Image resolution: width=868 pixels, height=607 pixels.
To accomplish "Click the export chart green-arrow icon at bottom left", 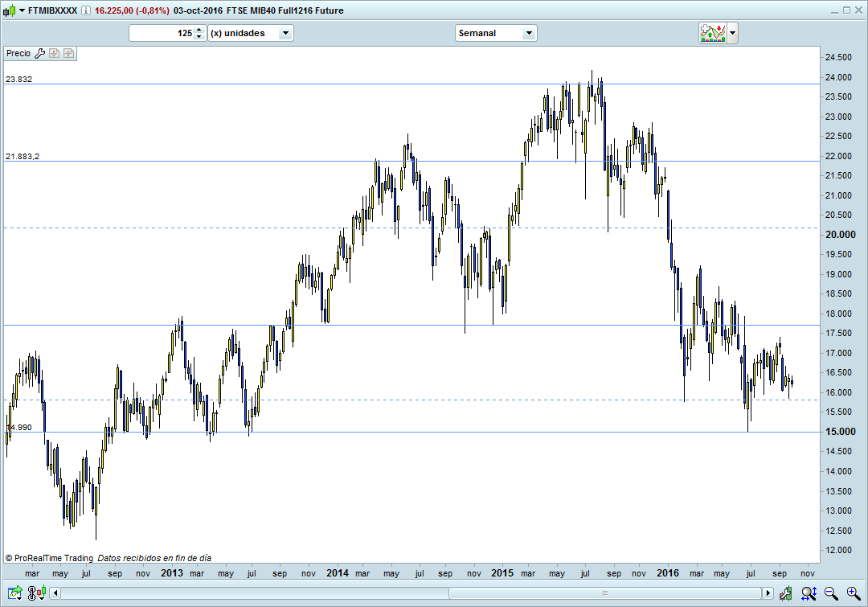I will [15, 593].
